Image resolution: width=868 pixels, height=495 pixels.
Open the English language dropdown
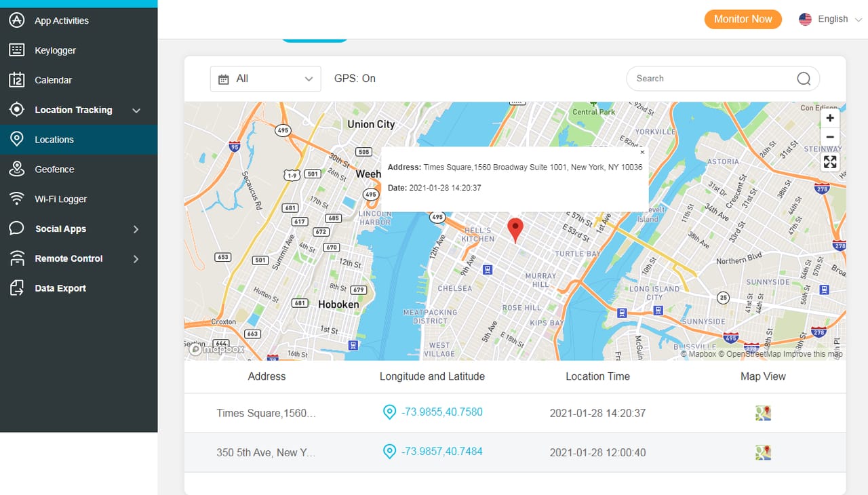(x=831, y=19)
